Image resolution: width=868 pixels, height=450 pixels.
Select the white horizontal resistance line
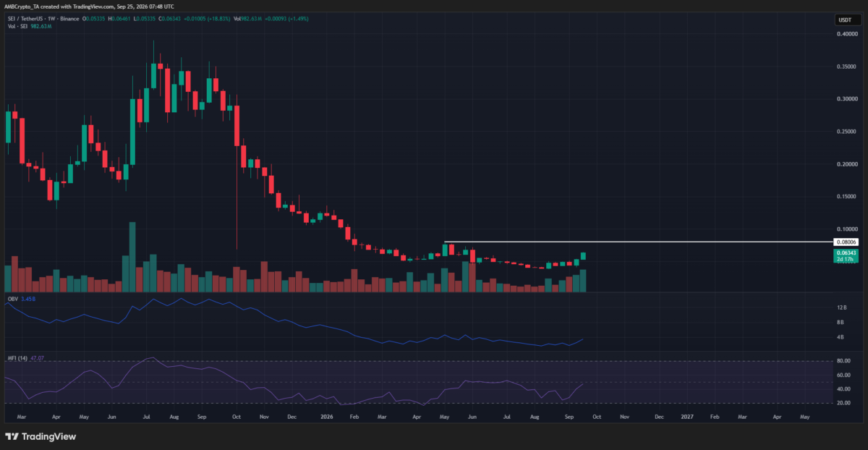point(637,242)
